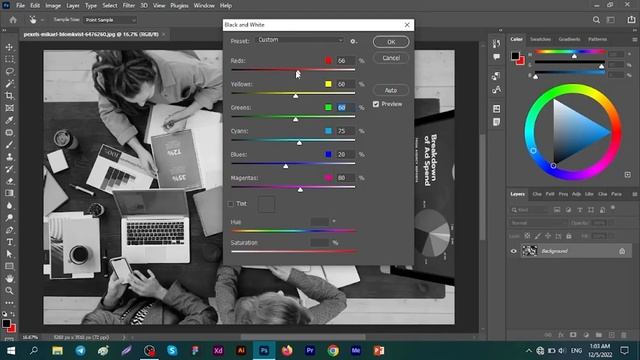This screenshot has width=640, height=360.
Task: Open the Preset dropdown showing Custom
Action: point(300,40)
